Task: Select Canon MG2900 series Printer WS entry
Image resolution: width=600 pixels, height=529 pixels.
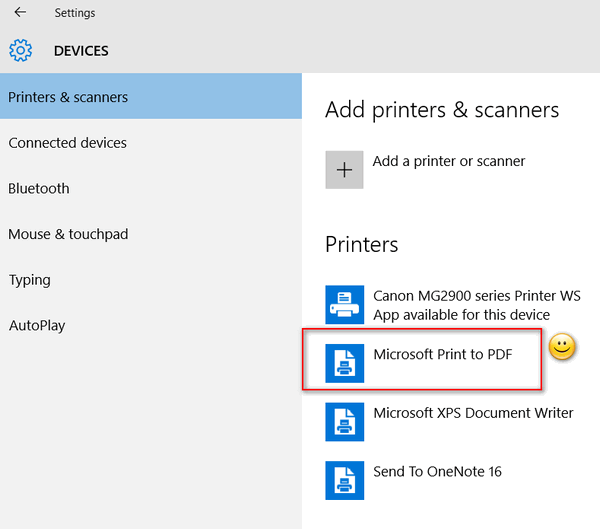Action: coord(477,296)
